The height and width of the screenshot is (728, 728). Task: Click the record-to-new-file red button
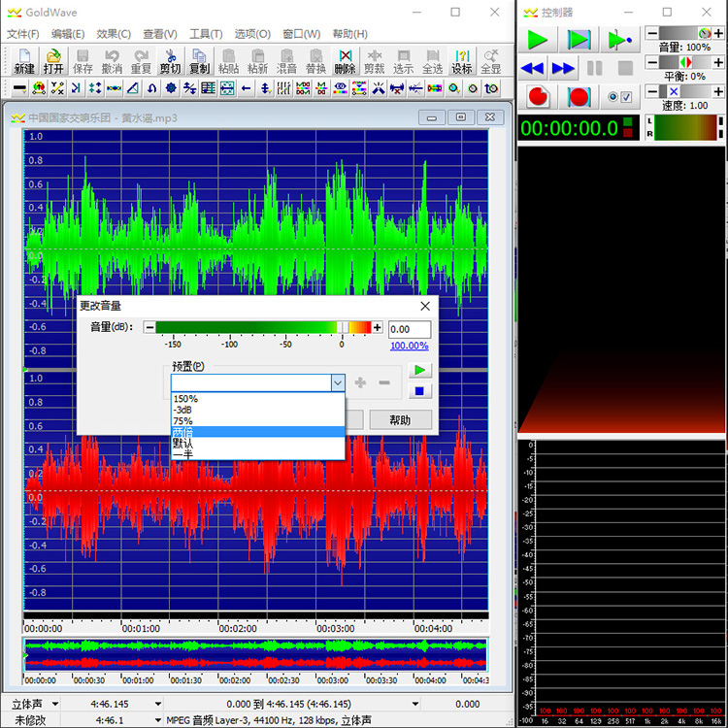coord(538,96)
